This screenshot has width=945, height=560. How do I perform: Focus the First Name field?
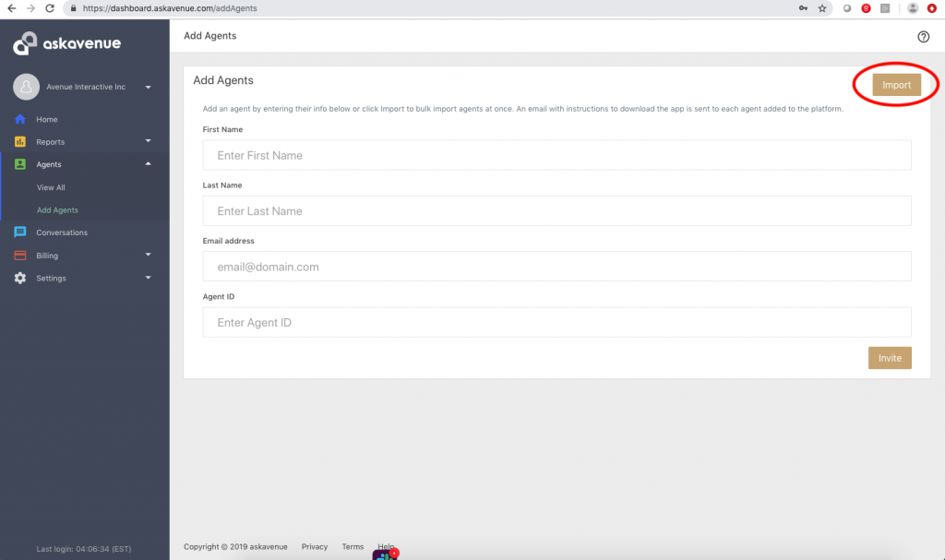click(556, 155)
